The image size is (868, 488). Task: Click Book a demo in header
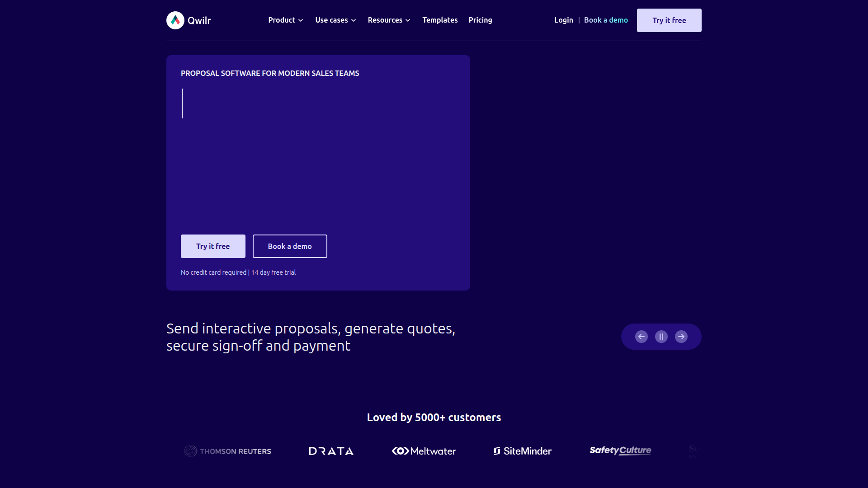click(x=606, y=20)
